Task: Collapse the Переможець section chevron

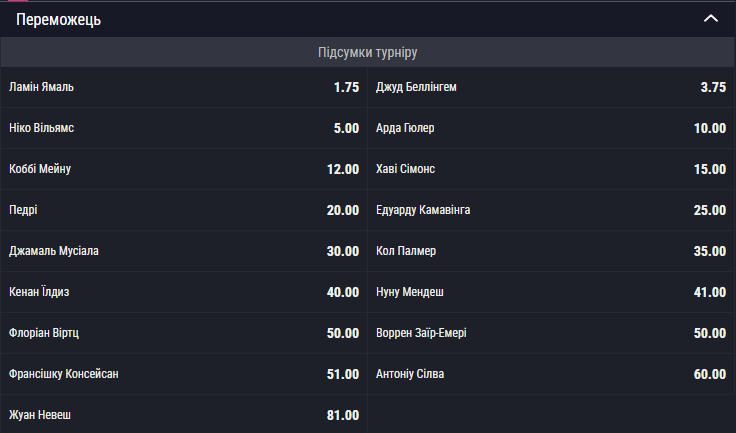Action: point(711,19)
